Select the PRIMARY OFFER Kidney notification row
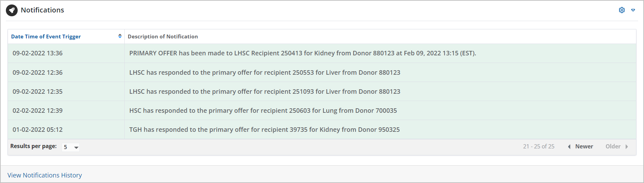644x183 pixels. tap(303, 53)
